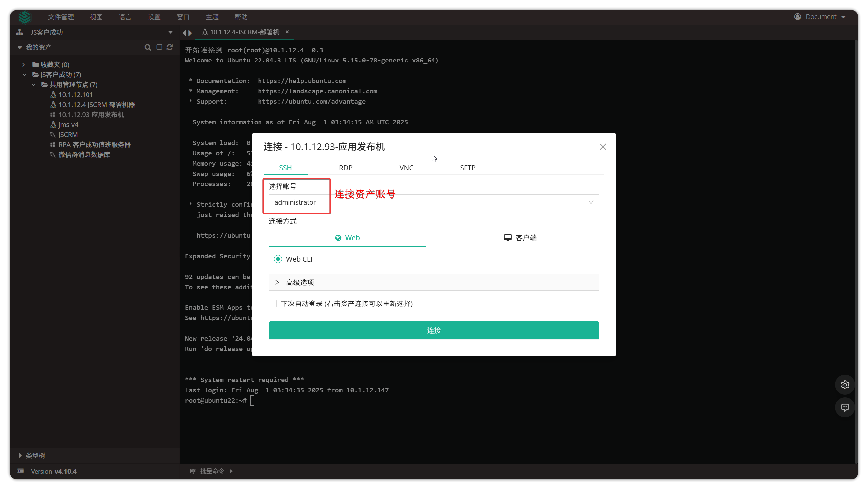
Task: Close the connection dialog
Action: [x=603, y=147]
